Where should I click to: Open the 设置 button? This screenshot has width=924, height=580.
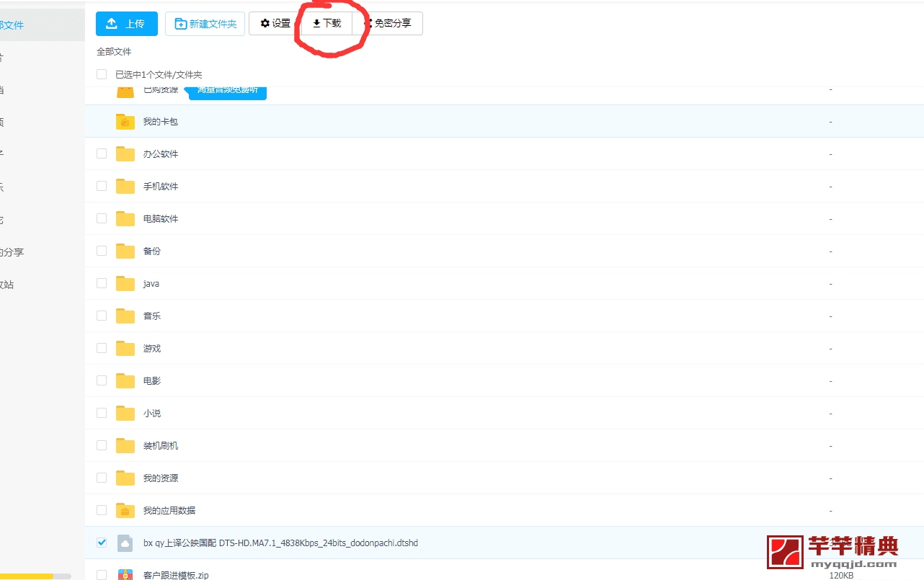click(275, 23)
